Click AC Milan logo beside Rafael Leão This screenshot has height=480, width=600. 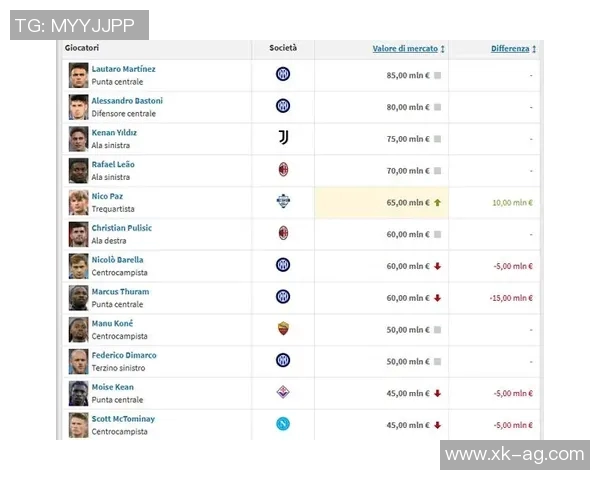[283, 170]
